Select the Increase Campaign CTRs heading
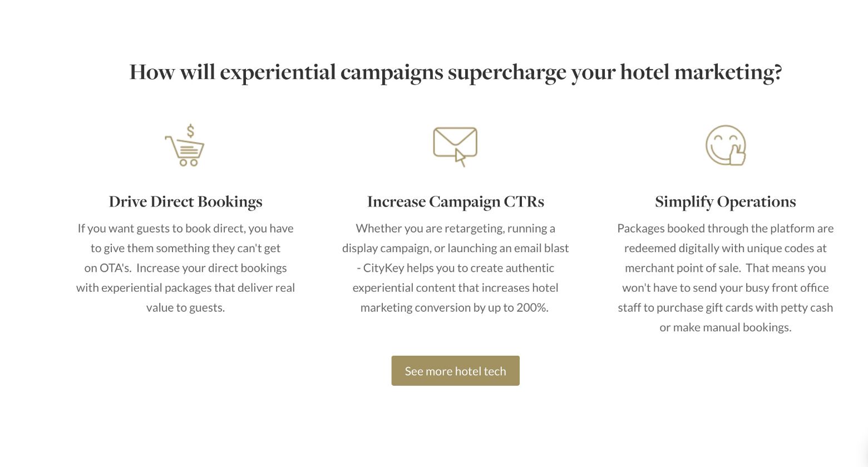Image resolution: width=868 pixels, height=467 pixels. click(x=455, y=201)
